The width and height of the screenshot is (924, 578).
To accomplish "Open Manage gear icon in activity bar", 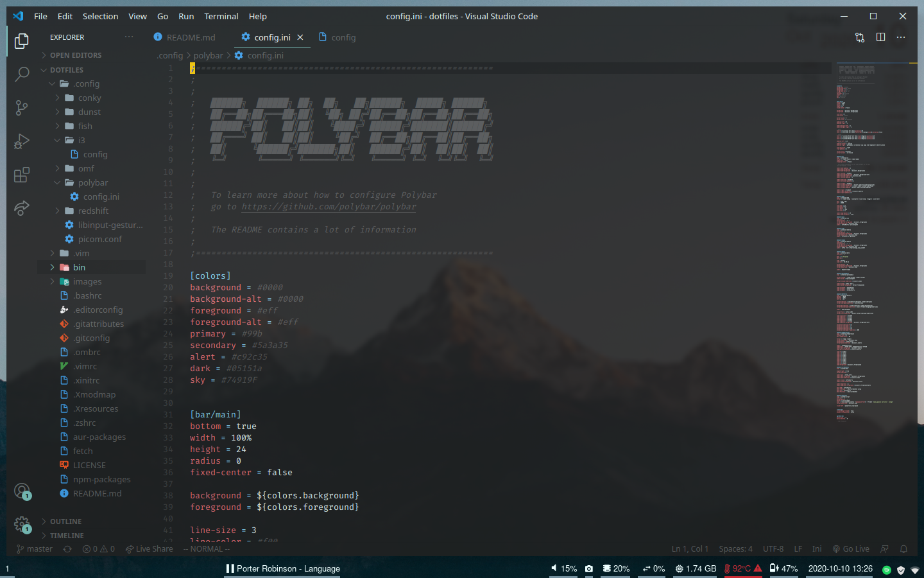I will point(22,525).
